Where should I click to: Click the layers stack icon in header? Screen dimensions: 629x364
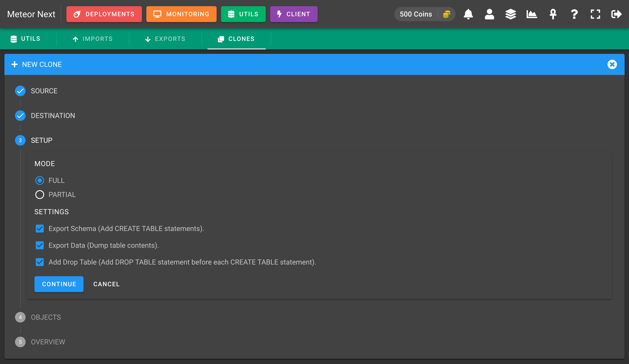[510, 14]
